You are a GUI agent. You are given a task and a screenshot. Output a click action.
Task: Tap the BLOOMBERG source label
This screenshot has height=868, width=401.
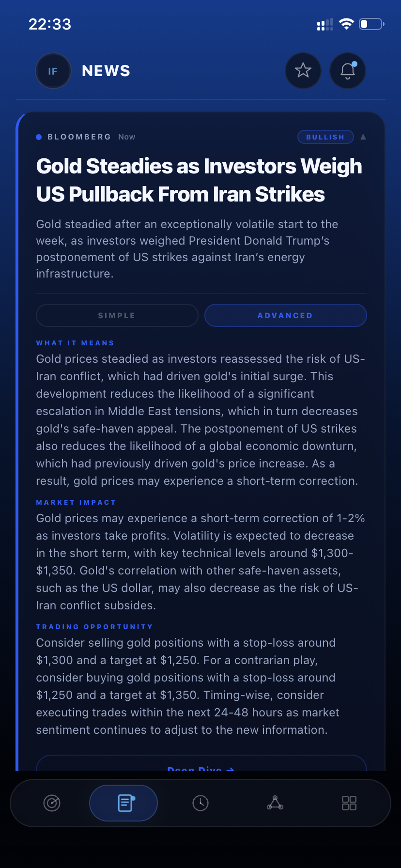coord(80,137)
